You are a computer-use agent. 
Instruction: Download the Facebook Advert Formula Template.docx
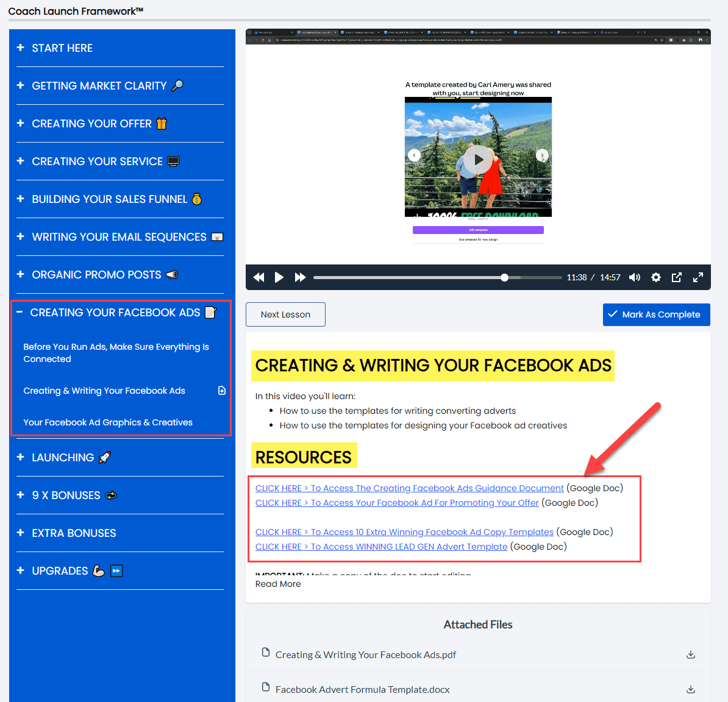tap(690, 689)
